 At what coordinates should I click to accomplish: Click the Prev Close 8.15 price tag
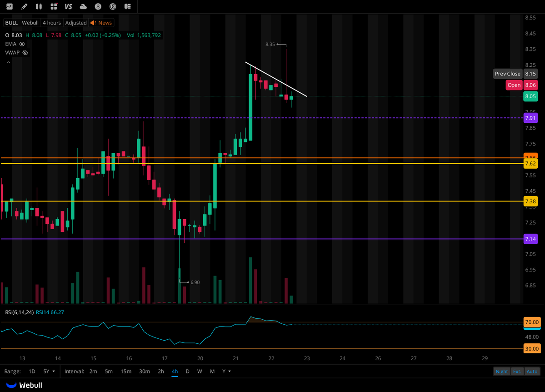click(515, 74)
